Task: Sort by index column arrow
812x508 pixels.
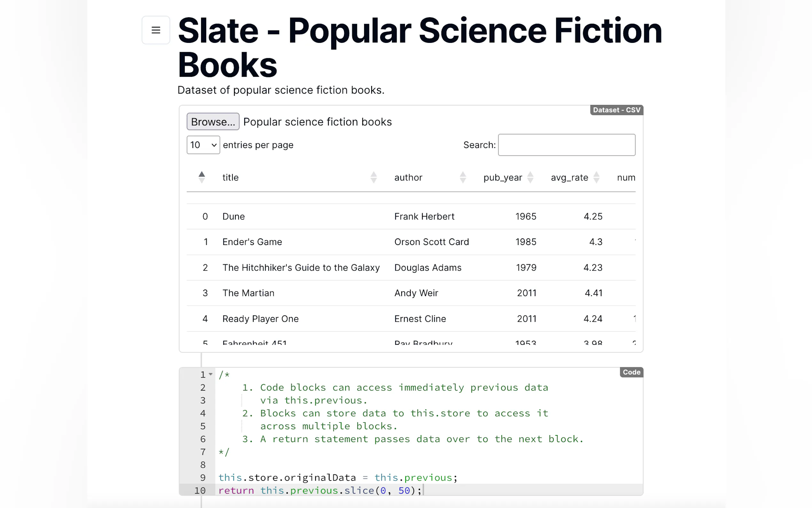Action: point(201,177)
